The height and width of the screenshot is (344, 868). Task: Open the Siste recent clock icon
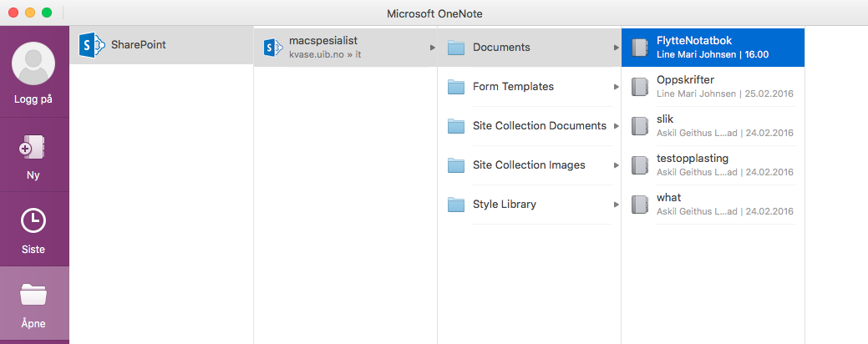click(34, 220)
